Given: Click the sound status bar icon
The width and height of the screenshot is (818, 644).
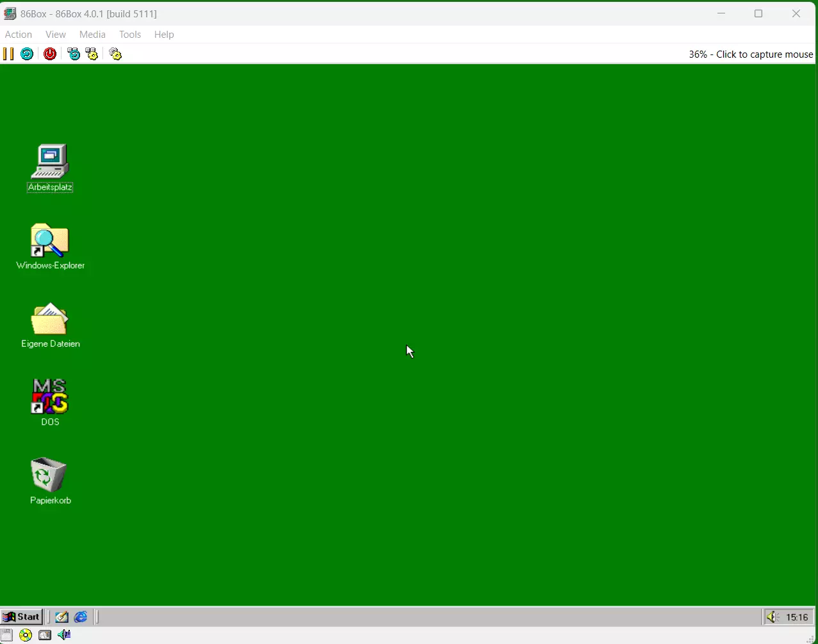Looking at the screenshot, I should 64,635.
